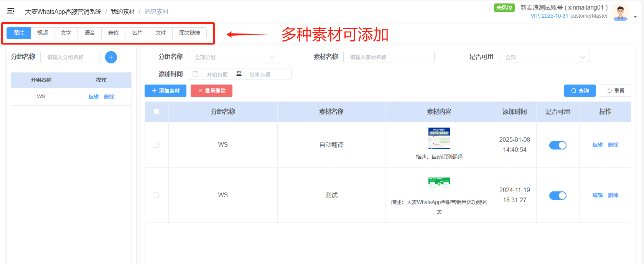Click the 批量删除 button

pyautogui.click(x=211, y=91)
